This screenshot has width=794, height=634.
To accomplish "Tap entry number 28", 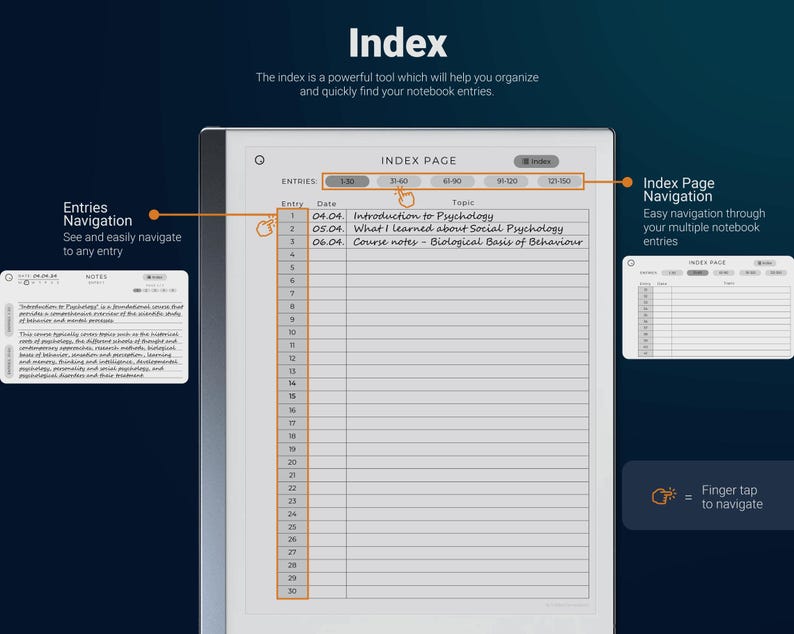I will (292, 565).
